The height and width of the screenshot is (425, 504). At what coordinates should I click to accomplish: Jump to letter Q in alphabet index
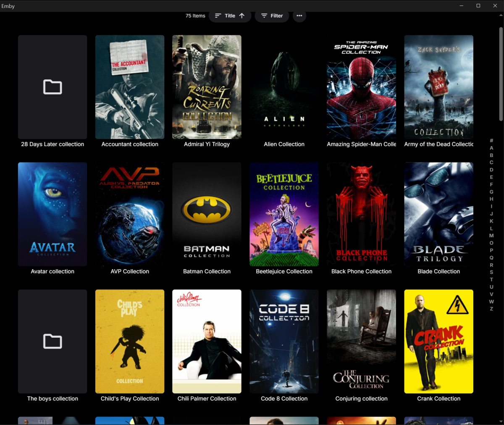pyautogui.click(x=491, y=258)
